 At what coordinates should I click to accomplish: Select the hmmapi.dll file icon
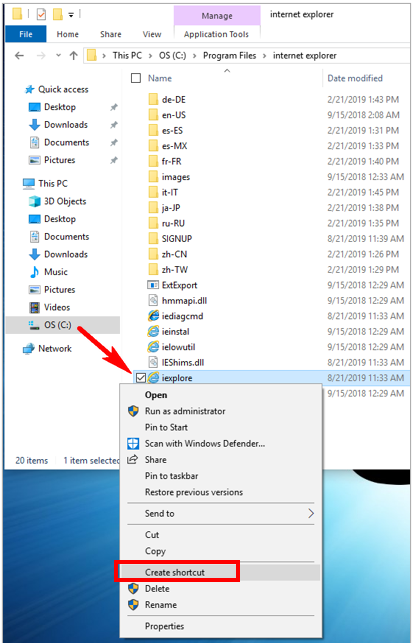[x=153, y=300]
